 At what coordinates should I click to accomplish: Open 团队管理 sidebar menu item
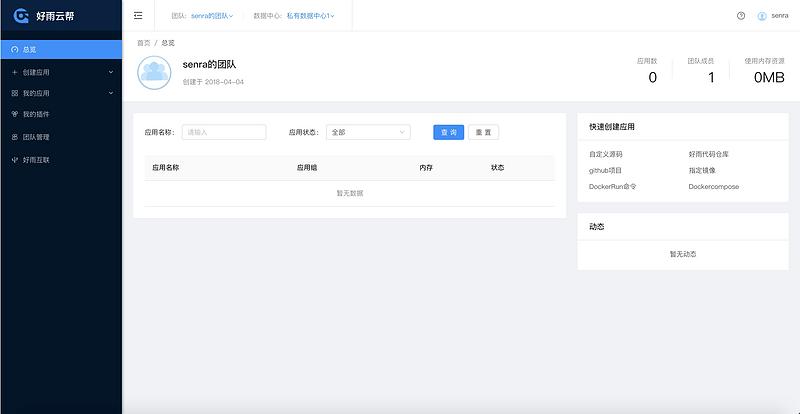[61, 137]
